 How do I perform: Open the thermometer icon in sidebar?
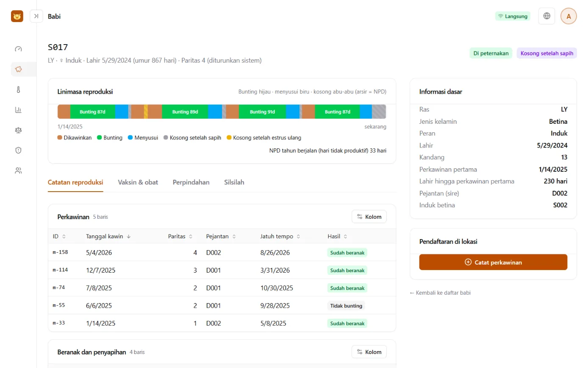pyautogui.click(x=18, y=89)
